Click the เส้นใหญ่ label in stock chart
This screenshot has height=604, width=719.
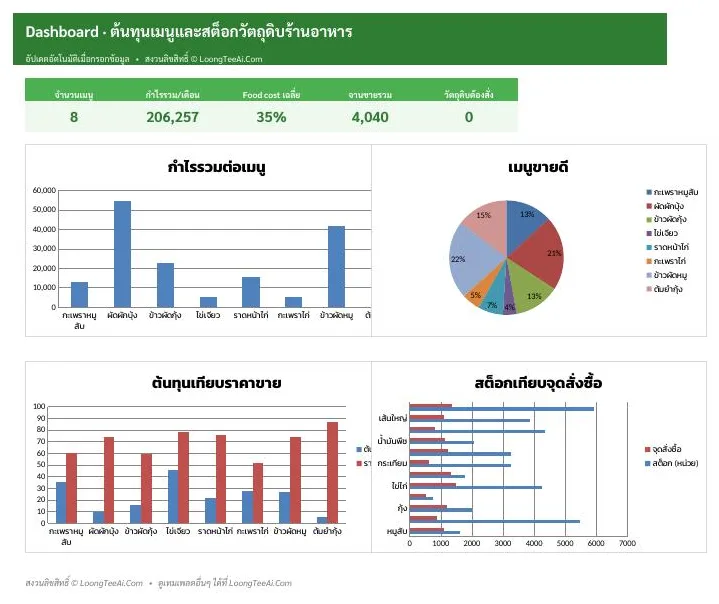coord(393,418)
